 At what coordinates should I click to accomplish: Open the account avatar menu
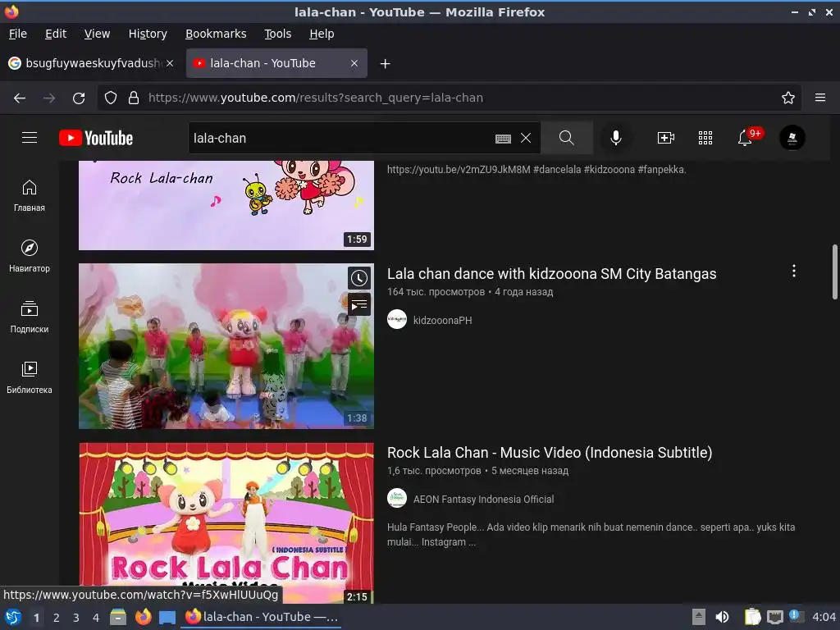pos(792,138)
